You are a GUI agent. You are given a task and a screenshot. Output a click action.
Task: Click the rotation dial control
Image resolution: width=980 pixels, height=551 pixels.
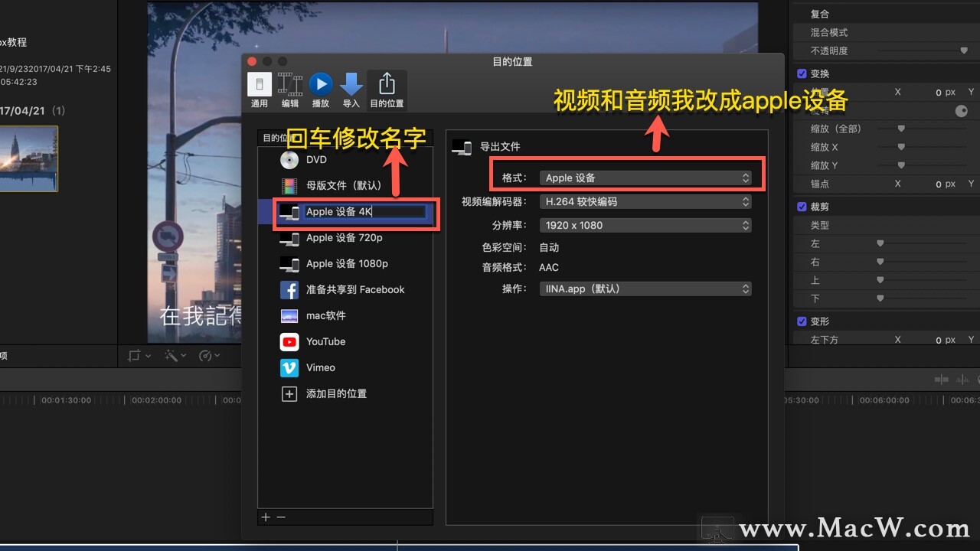pyautogui.click(x=962, y=111)
